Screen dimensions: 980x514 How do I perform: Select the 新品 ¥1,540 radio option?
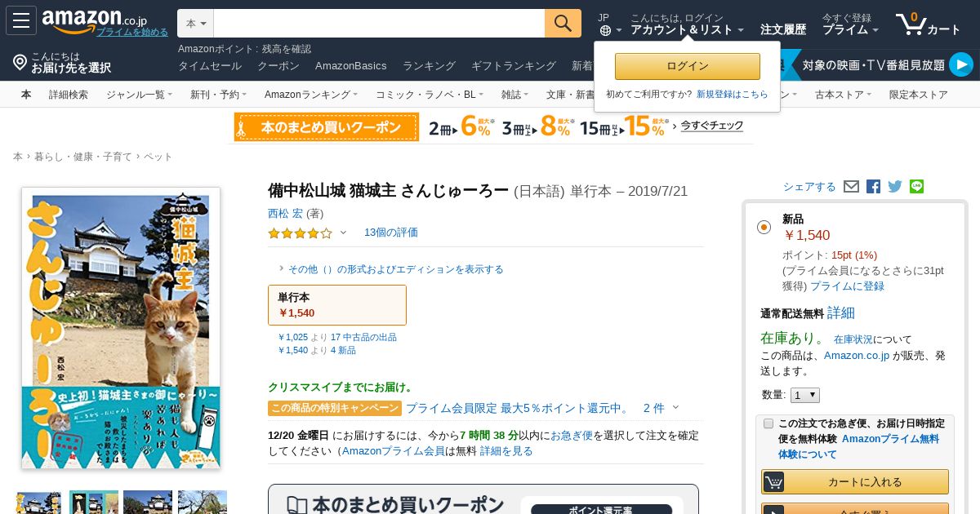764,227
